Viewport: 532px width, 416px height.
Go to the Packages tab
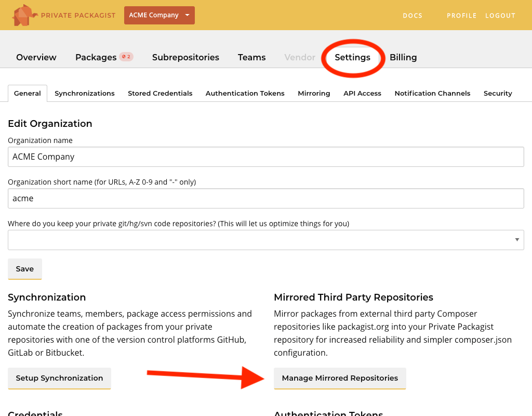pos(96,57)
